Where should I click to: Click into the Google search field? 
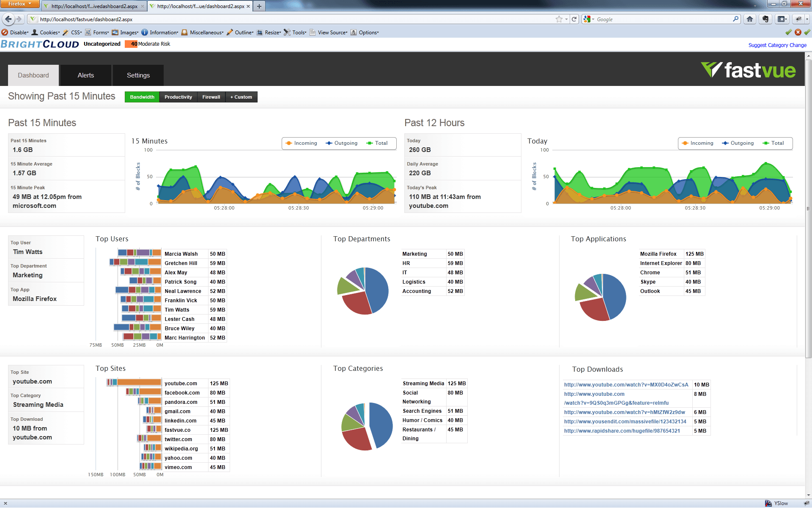664,19
